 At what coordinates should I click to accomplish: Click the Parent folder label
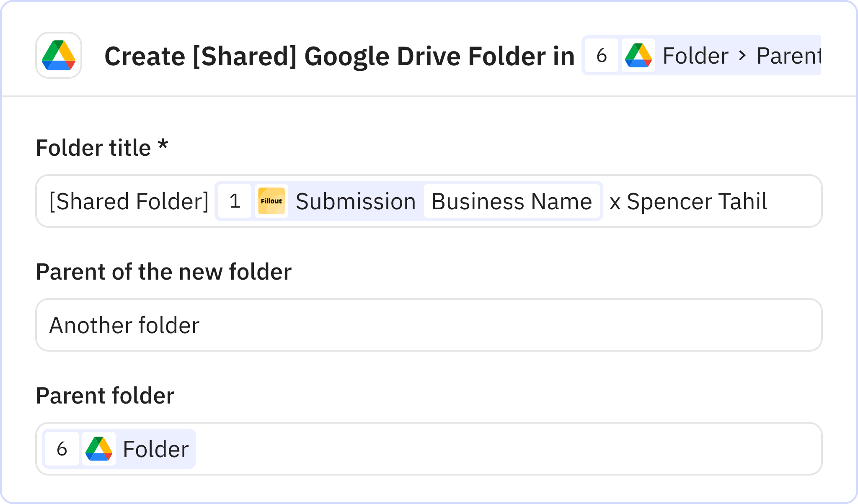click(x=105, y=395)
